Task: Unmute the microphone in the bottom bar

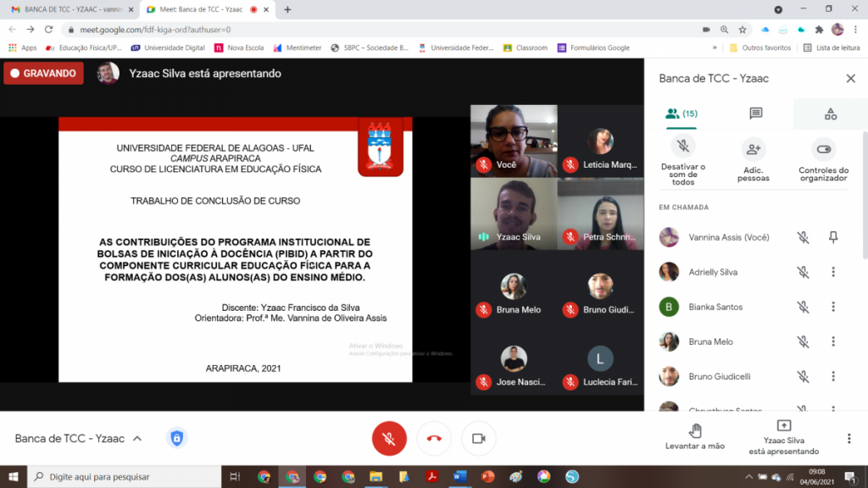Action: tap(389, 438)
